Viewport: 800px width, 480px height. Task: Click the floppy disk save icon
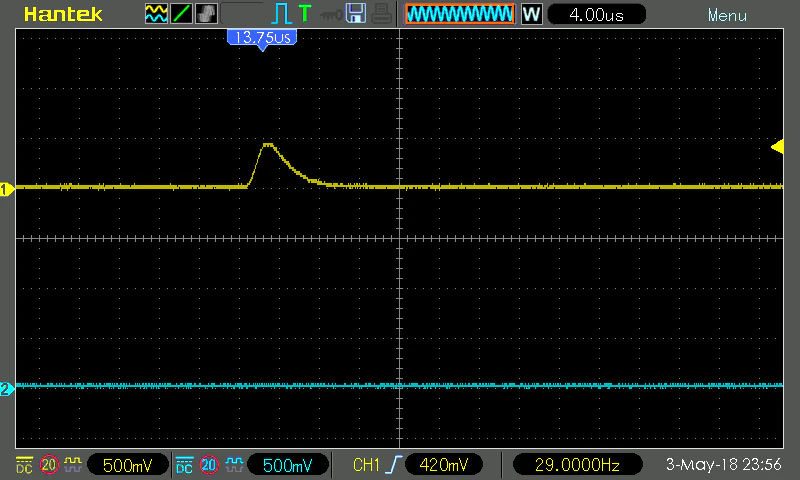(x=356, y=13)
